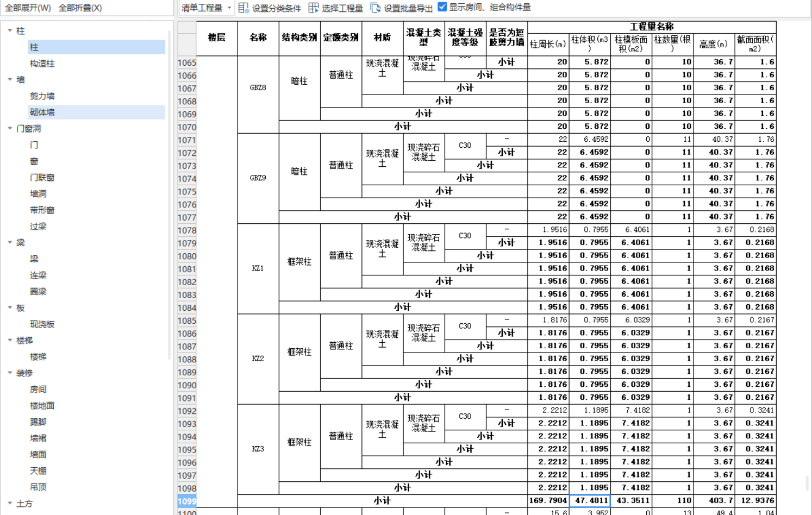Select 墙洞 in the tree
This screenshot has height=515, width=812.
[38, 194]
